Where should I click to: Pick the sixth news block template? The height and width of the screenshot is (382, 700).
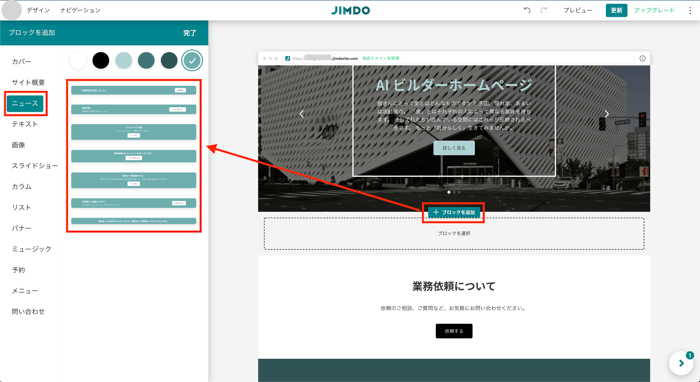tap(133, 203)
